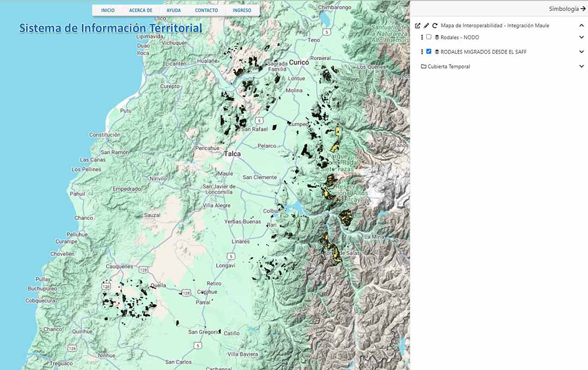Image resolution: width=588 pixels, height=370 pixels.
Task: Click the Hualañé label on the map
Action: click(207, 61)
